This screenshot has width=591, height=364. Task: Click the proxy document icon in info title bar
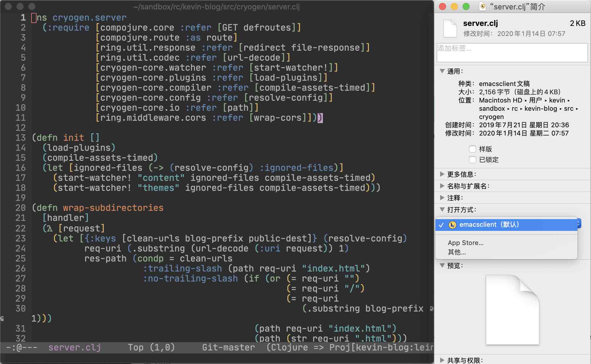483,6
